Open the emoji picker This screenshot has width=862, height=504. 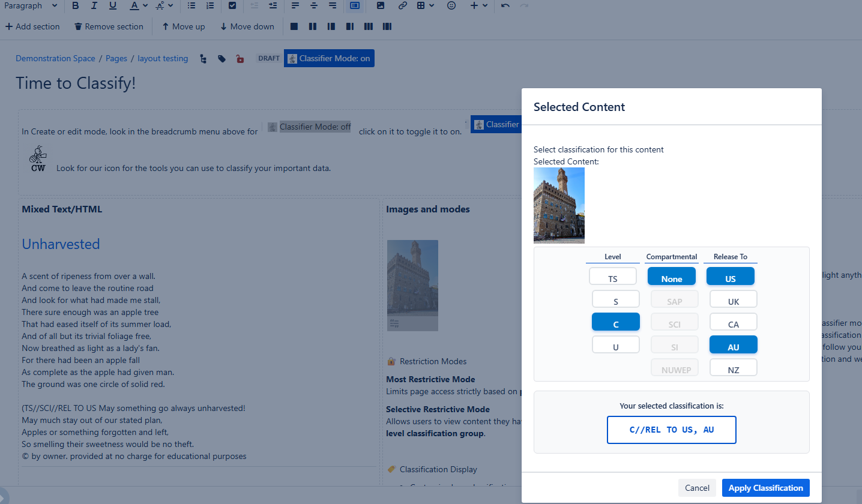point(451,6)
